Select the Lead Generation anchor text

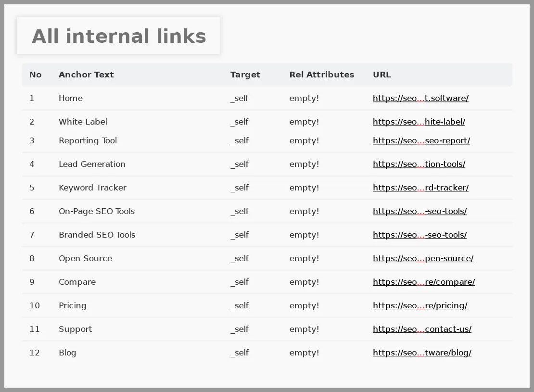(92, 164)
